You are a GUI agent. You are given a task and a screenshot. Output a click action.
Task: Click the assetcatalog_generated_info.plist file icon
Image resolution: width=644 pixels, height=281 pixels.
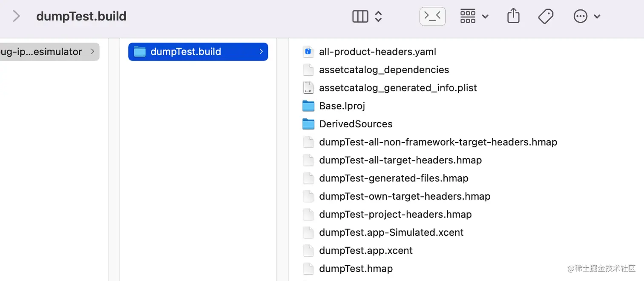[308, 88]
